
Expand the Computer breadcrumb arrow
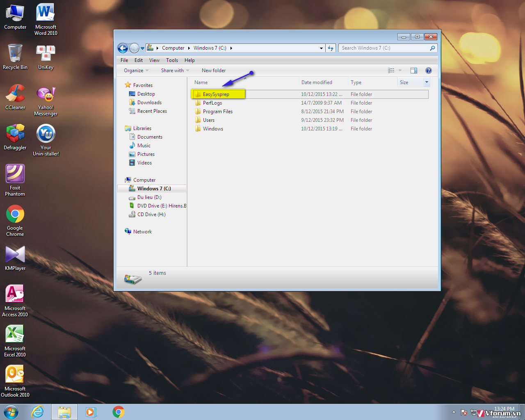click(189, 48)
